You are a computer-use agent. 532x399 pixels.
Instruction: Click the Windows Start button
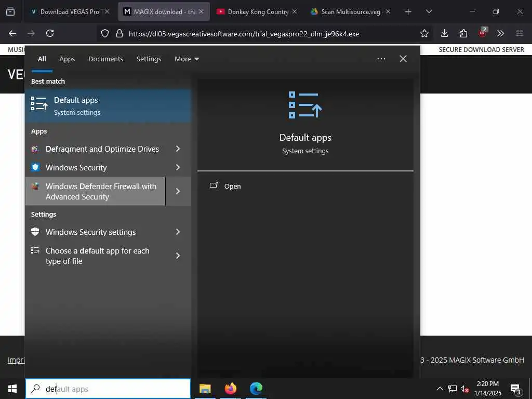12,389
